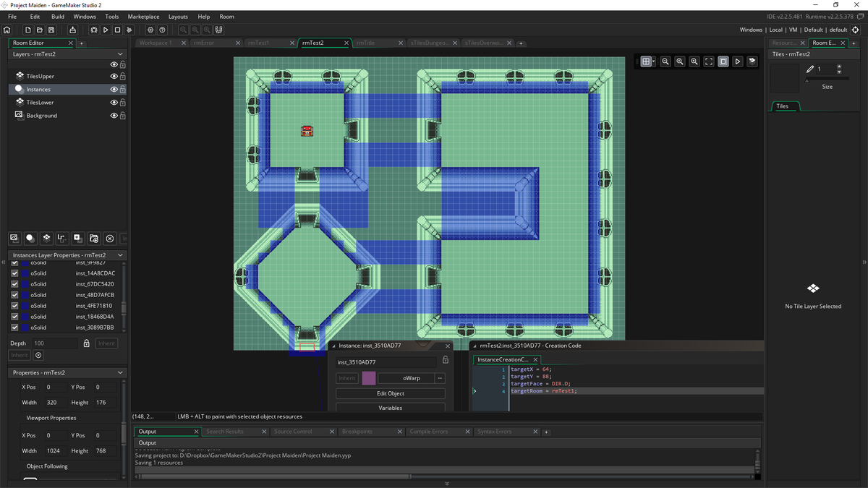
Task: Collapse the left dock with the double chevron
Action: click(x=4, y=262)
